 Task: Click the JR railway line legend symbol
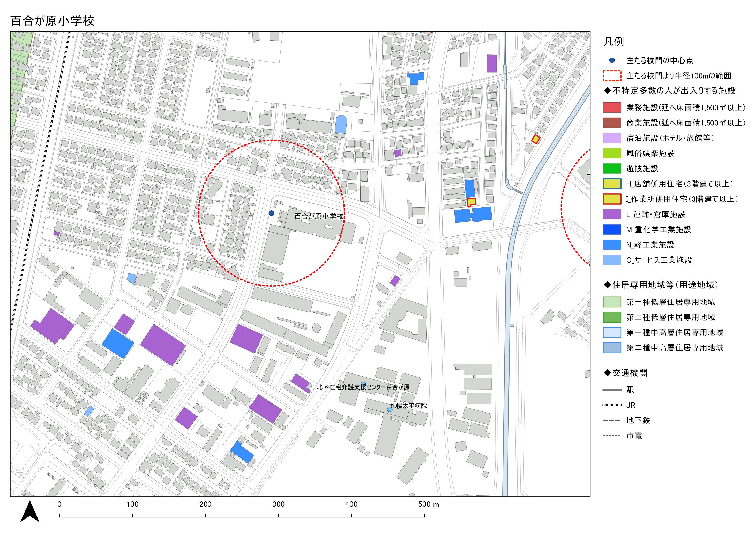(612, 405)
